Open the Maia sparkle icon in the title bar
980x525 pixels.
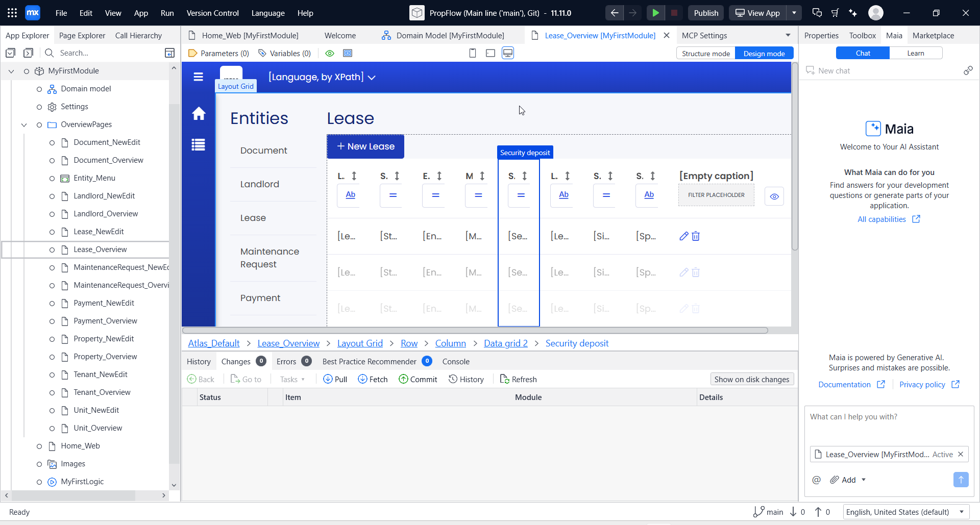(853, 13)
